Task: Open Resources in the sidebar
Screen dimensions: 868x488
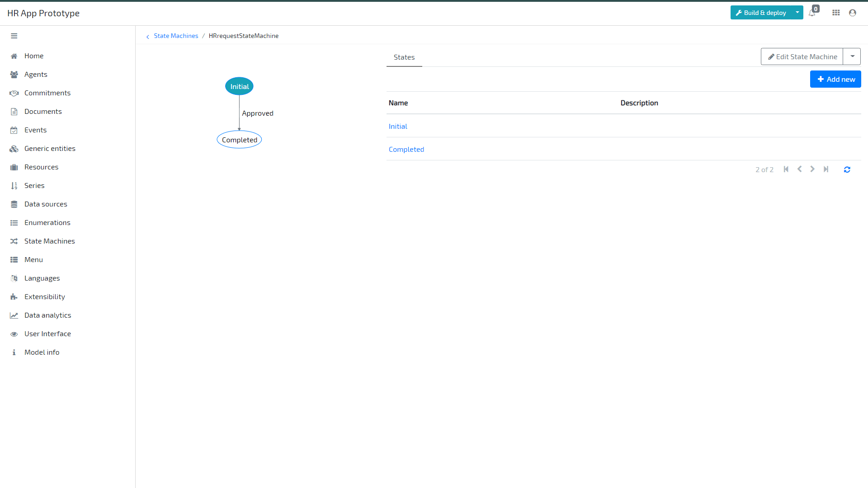Action: click(x=41, y=167)
